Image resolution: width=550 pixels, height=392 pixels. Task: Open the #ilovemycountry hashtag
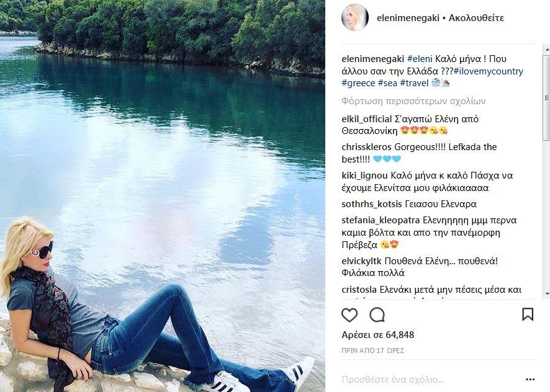tap(489, 71)
